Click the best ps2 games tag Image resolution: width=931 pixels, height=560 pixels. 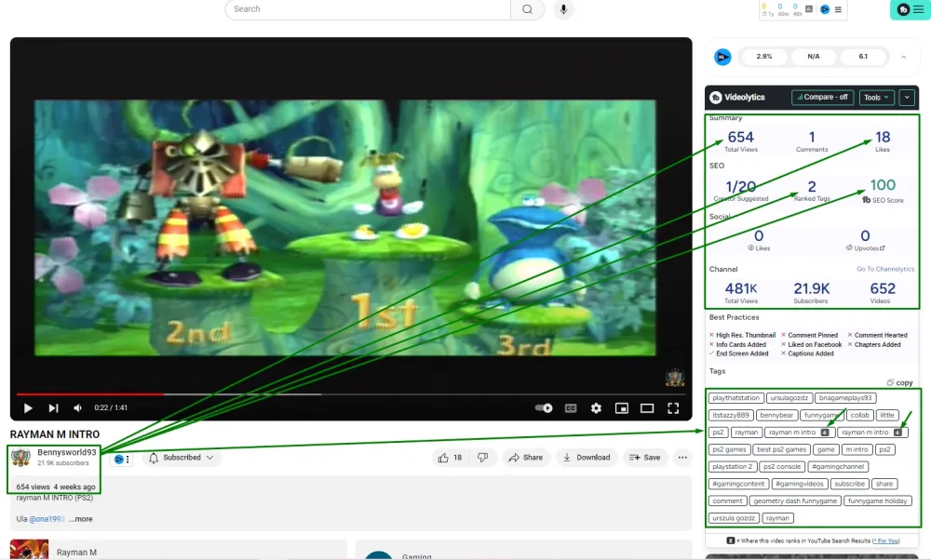781,449
